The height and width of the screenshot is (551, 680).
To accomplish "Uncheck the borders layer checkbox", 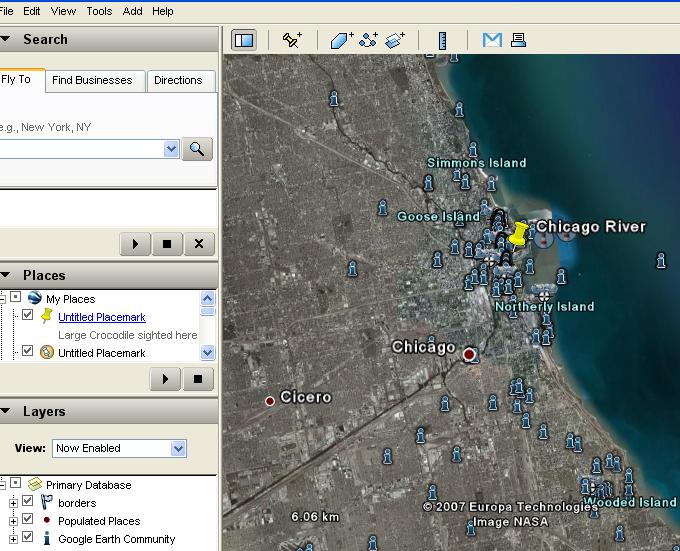I will click(x=27, y=501).
